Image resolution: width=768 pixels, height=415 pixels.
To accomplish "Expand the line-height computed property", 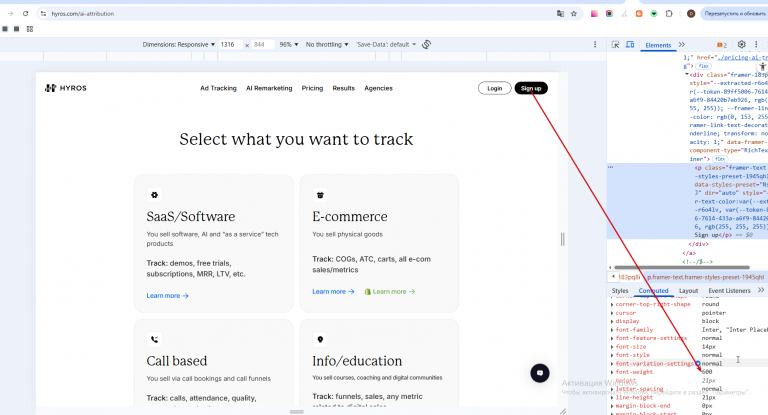I will 612,398.
